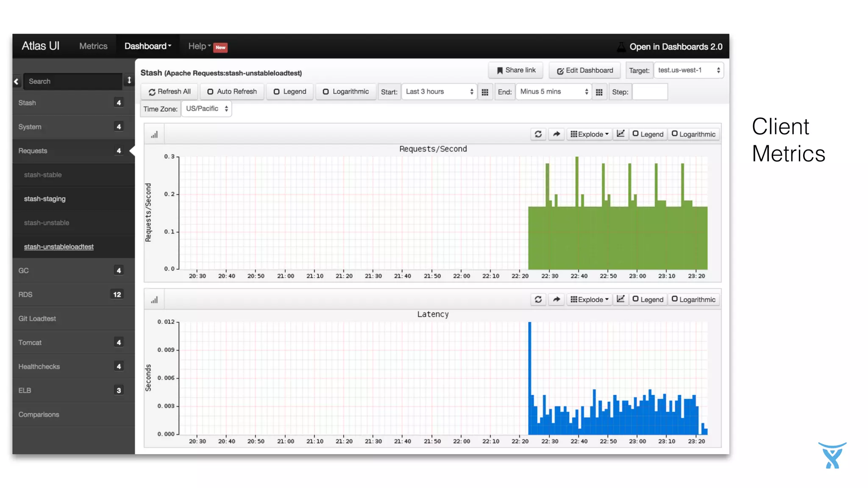Viewport: 868px width, 488px height.
Task: Share the Requests/Second graph via arrow
Action: (556, 134)
